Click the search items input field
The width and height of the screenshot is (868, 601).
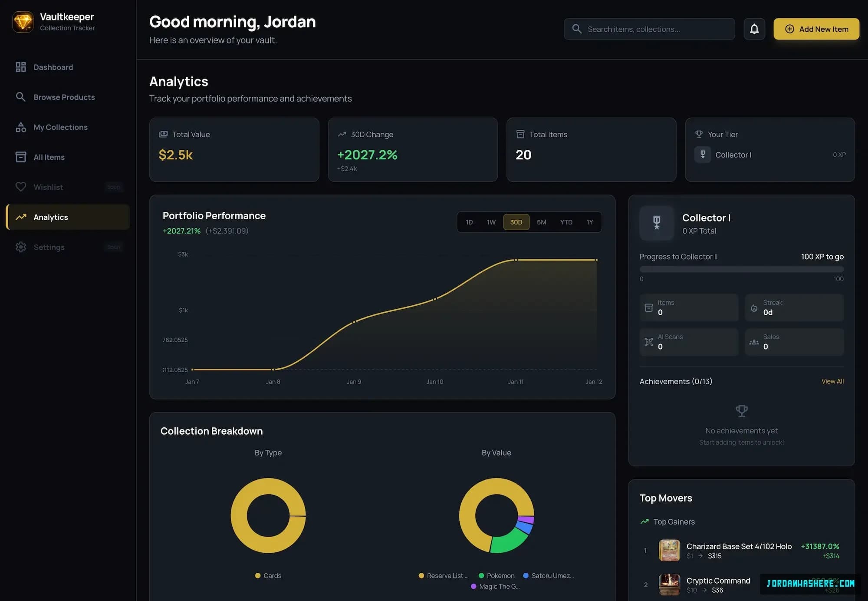649,29
